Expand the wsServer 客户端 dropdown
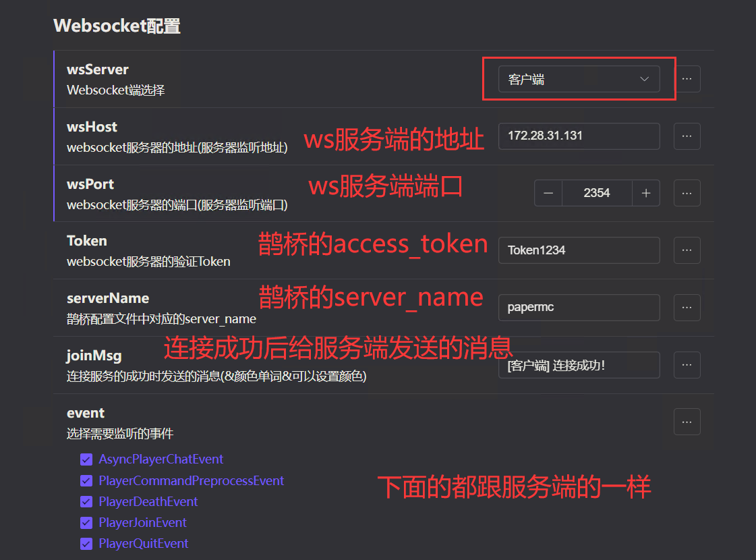The image size is (756, 560). [579, 80]
